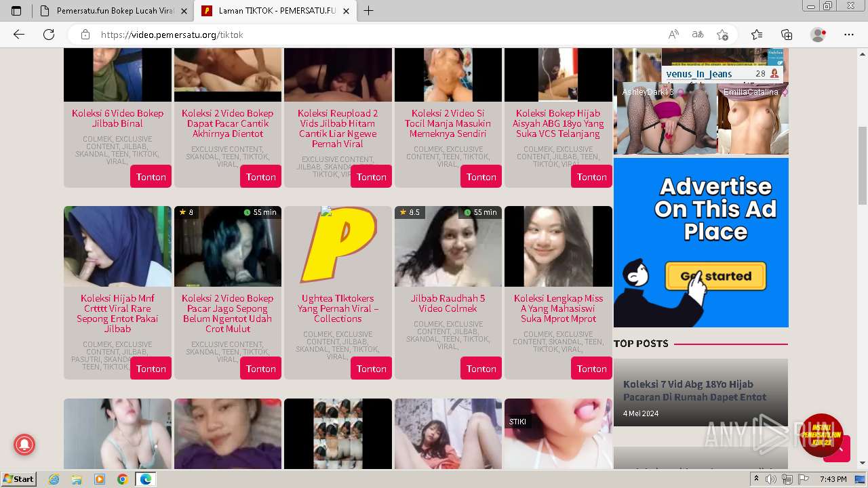
Task: Click the taskbar clock showing 7:43 PM
Action: [x=833, y=479]
